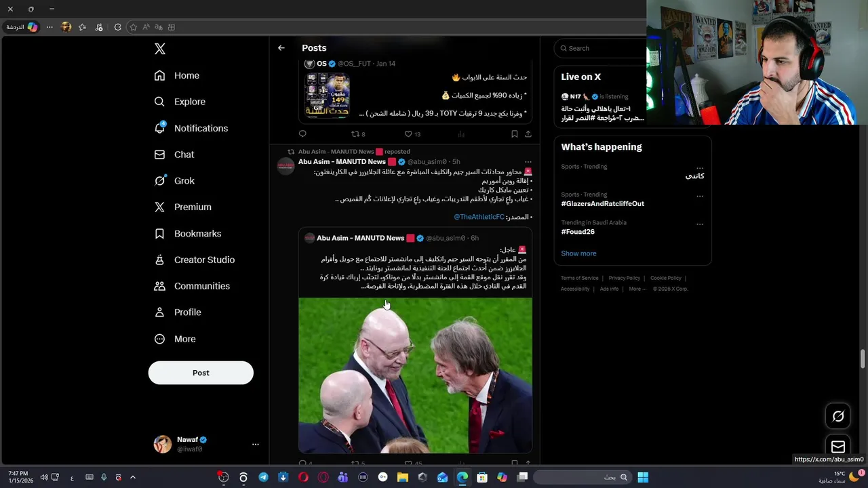Open Explore page
The width and height of the screenshot is (868, 488).
[x=180, y=102]
